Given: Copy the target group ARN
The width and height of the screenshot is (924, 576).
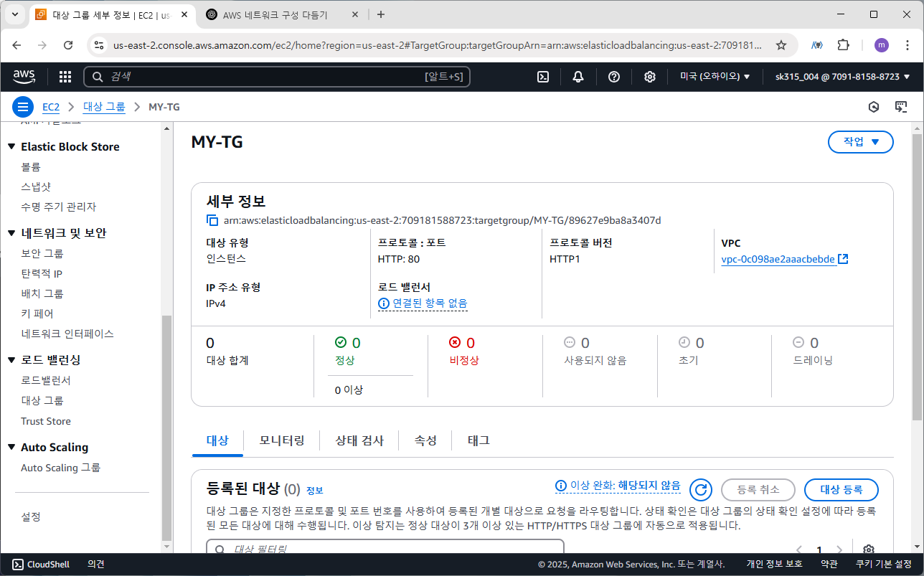Looking at the screenshot, I should pos(212,220).
